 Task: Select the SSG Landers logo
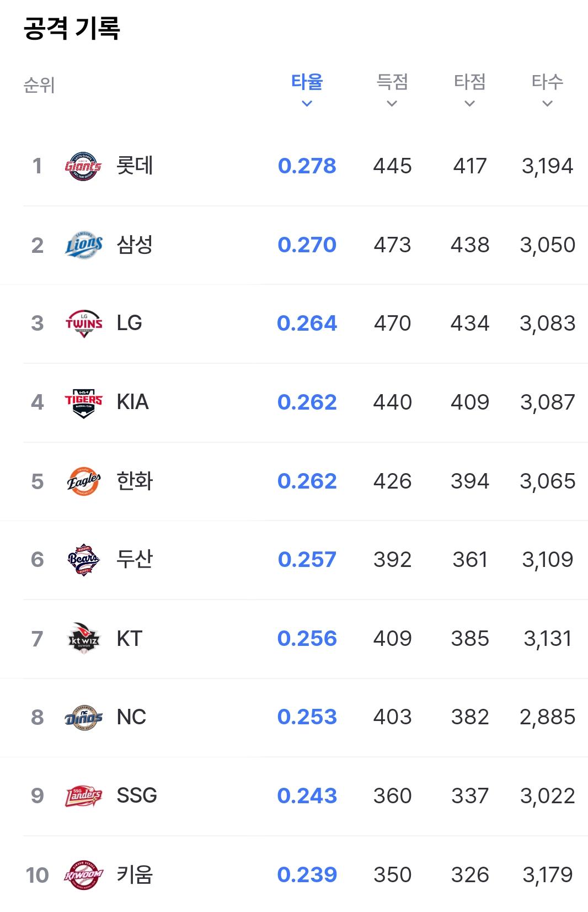tap(84, 796)
